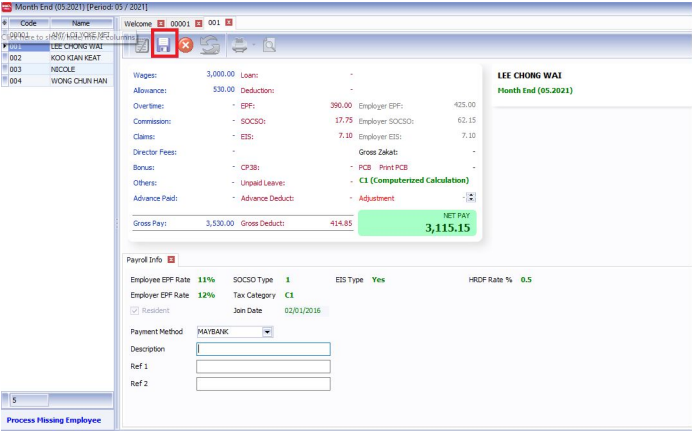Switch to the Welcome tab
This screenshot has width=692, height=432.
click(137, 22)
